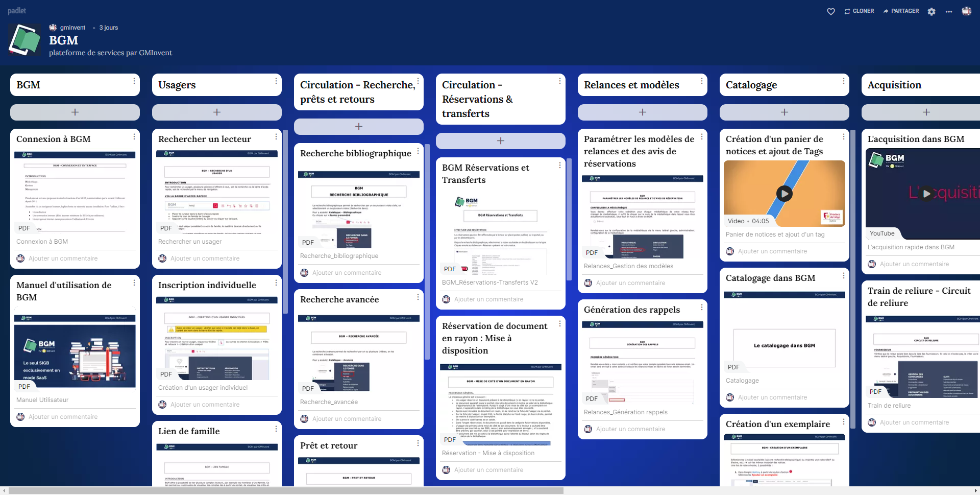Open menu of Inscription individuelle post

276,283
